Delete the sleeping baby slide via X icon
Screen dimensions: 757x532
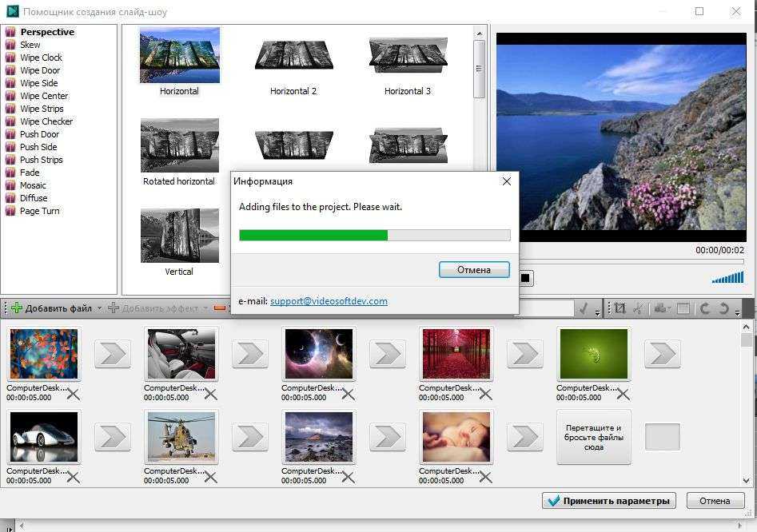point(485,477)
